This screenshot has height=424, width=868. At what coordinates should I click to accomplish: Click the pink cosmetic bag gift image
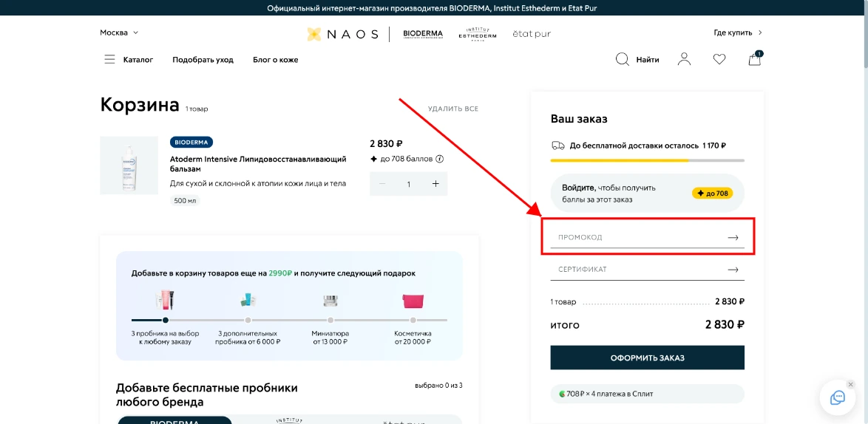click(413, 300)
